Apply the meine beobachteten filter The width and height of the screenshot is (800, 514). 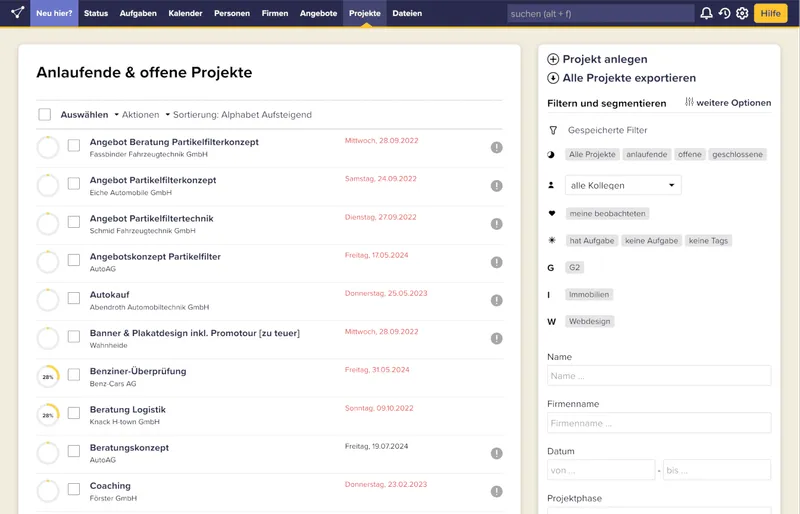[x=607, y=213]
